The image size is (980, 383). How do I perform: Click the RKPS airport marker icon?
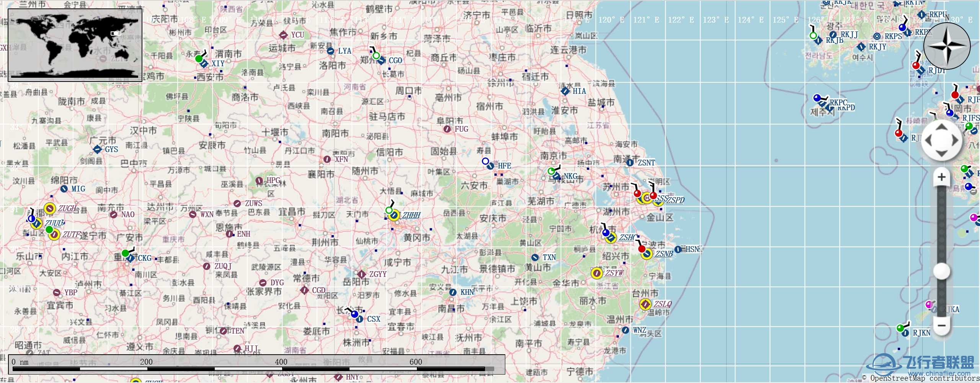(877, 36)
